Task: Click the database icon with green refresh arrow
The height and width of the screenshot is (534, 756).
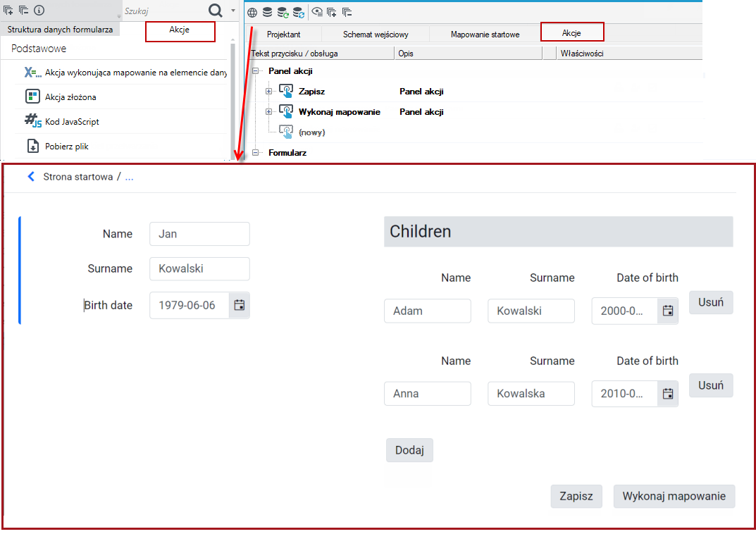Action: point(283,13)
